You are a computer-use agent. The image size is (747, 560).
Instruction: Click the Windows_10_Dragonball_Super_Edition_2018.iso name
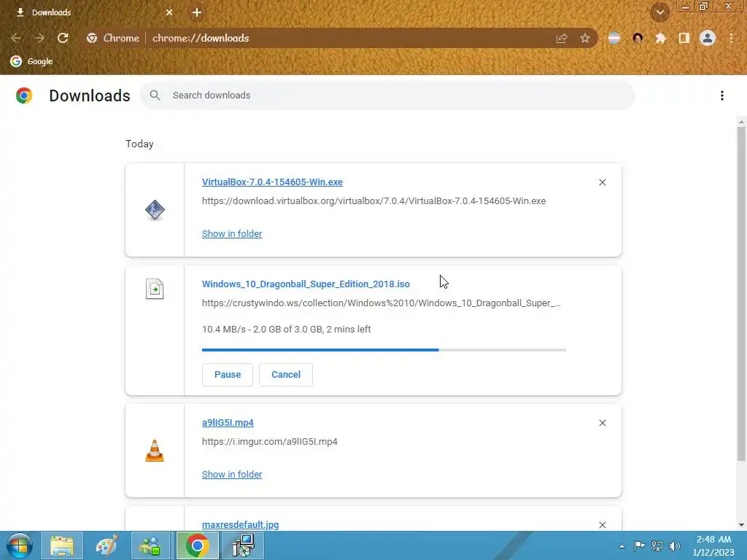306,284
